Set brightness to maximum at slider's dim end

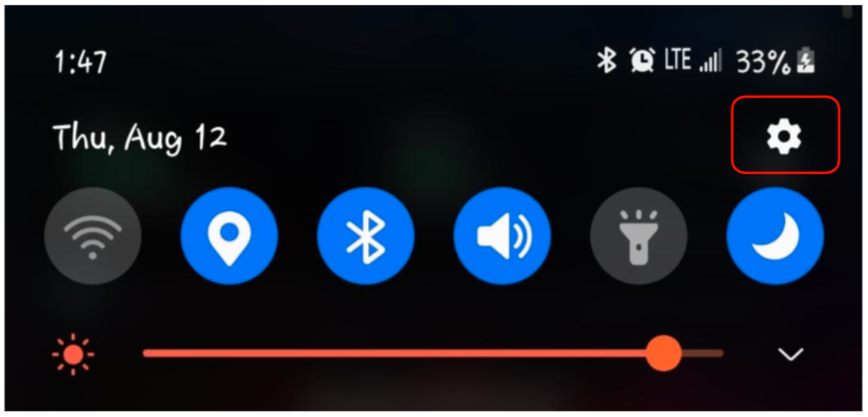tap(720, 354)
